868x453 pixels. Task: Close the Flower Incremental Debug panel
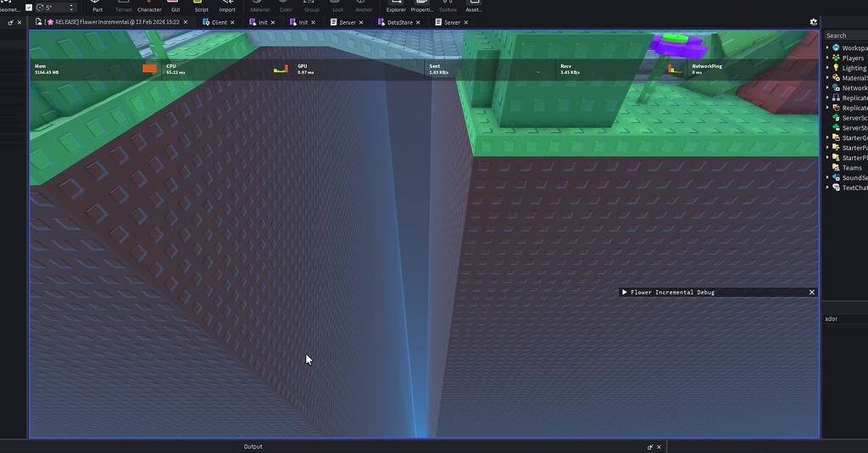tap(811, 293)
